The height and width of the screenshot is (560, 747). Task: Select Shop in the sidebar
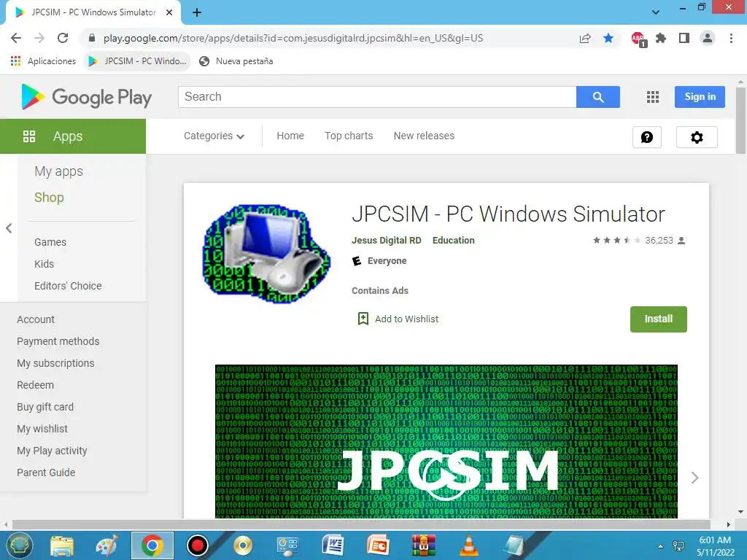pyautogui.click(x=49, y=197)
